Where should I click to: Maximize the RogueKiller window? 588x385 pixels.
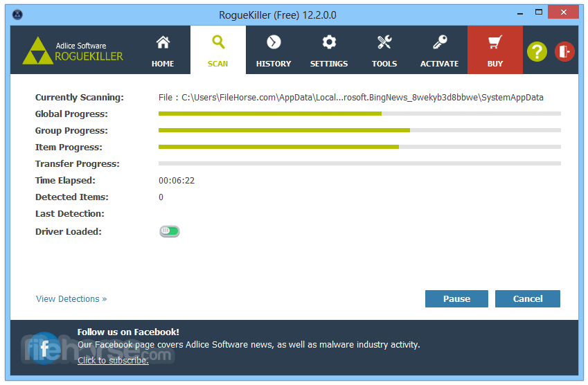(539, 12)
